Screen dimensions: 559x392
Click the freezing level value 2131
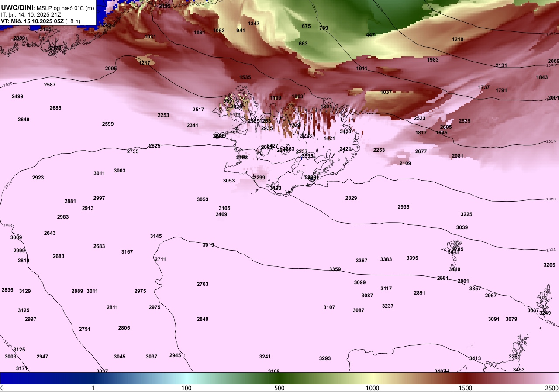click(501, 65)
